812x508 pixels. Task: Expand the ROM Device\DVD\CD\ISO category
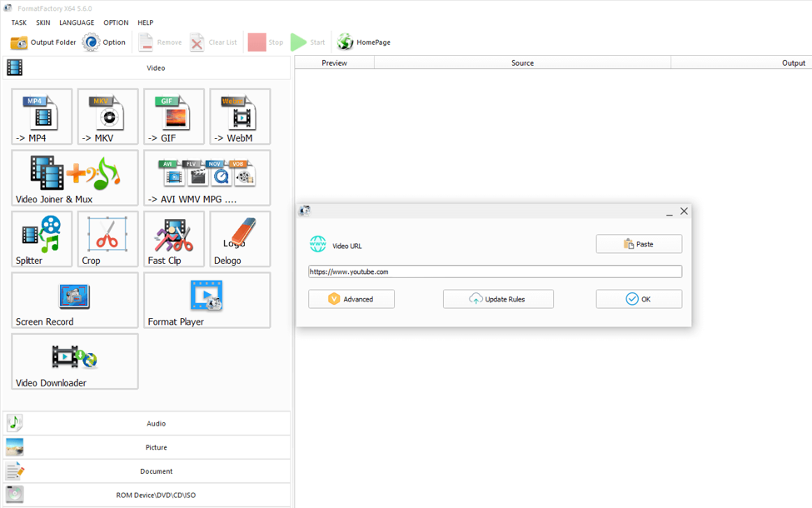(147, 495)
